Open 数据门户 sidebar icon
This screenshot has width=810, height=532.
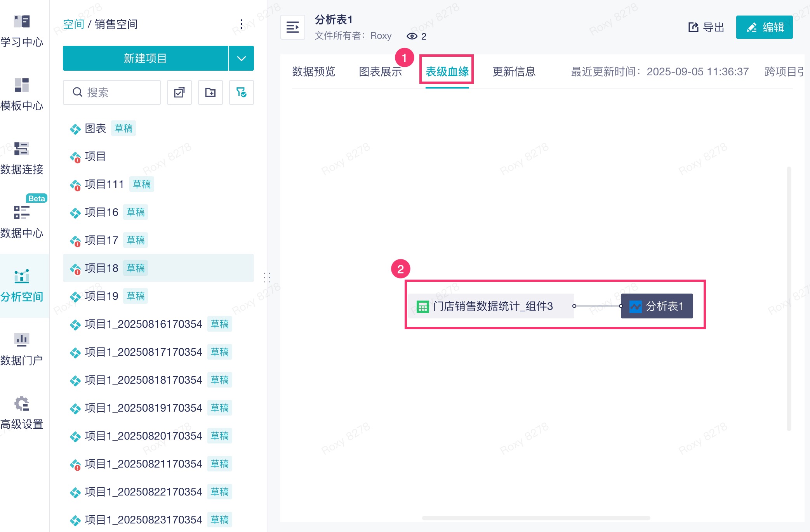point(22,340)
